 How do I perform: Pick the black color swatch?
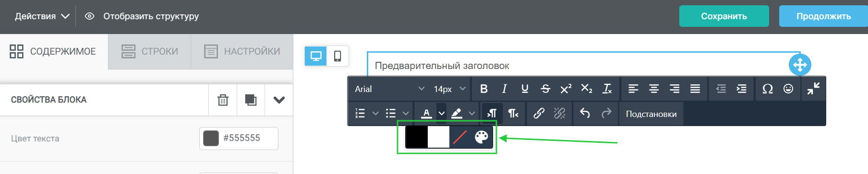[x=417, y=137]
